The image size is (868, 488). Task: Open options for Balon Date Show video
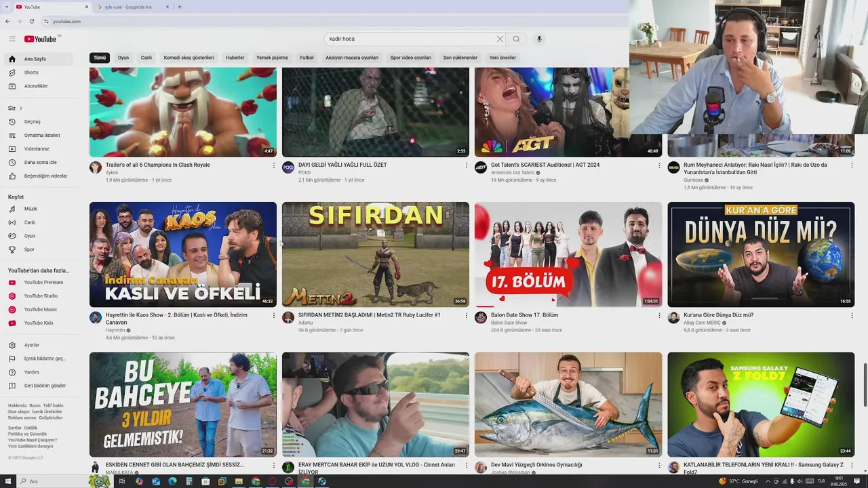pyautogui.click(x=659, y=315)
